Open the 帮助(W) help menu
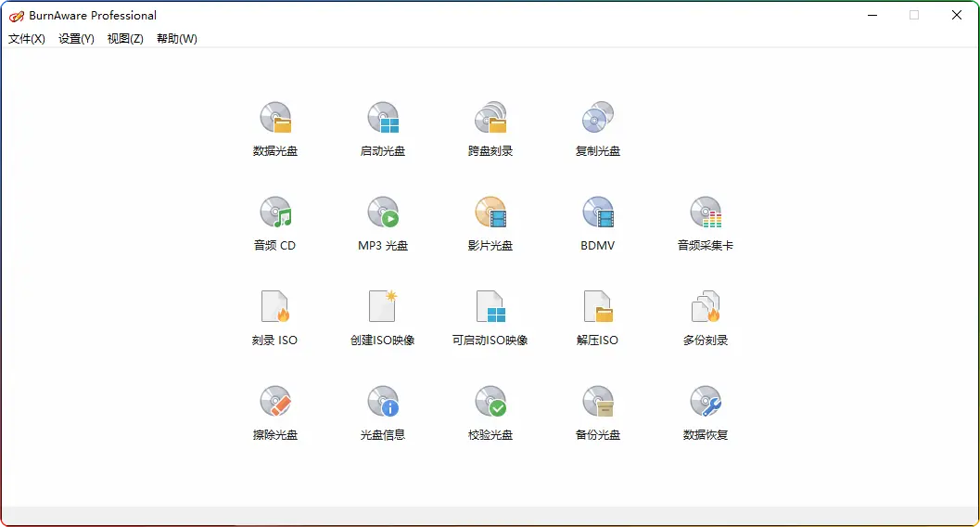The width and height of the screenshot is (980, 527). tap(176, 39)
